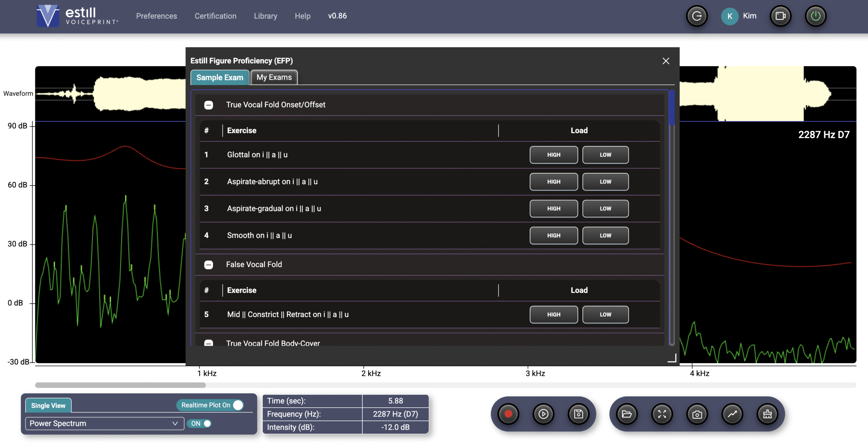This screenshot has height=448, width=868.
Task: Click the video camera icon in header
Action: pos(781,16)
